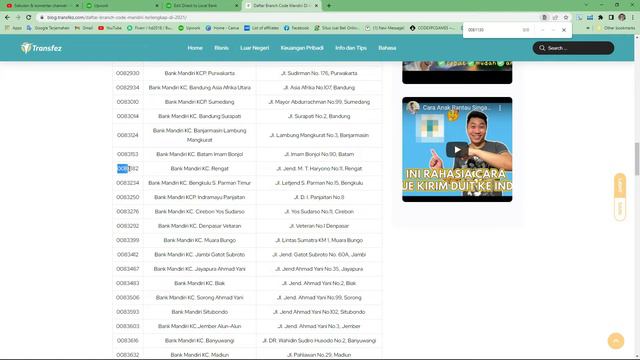Image resolution: width=640 pixels, height=360 pixels.
Task: Toggle the browser side panel icon
Action: [611, 18]
